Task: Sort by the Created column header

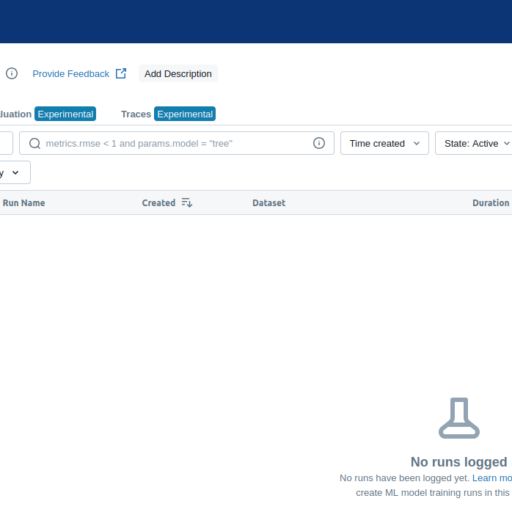Action: point(159,203)
